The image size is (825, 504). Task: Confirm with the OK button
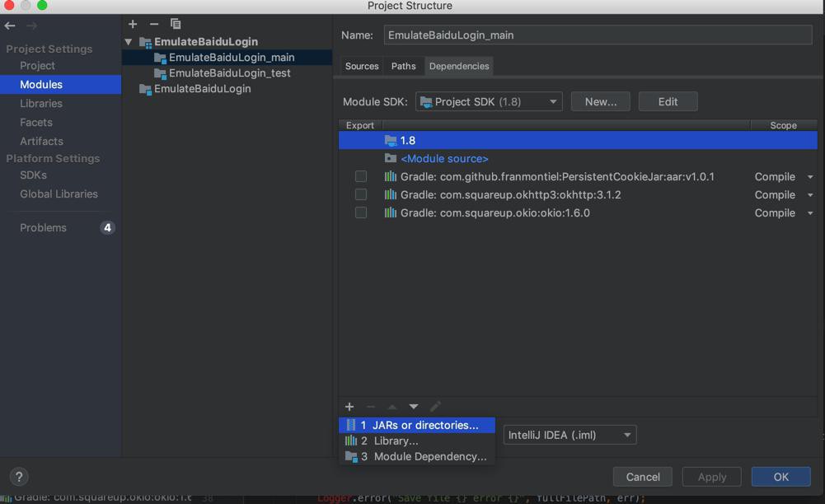click(780, 477)
